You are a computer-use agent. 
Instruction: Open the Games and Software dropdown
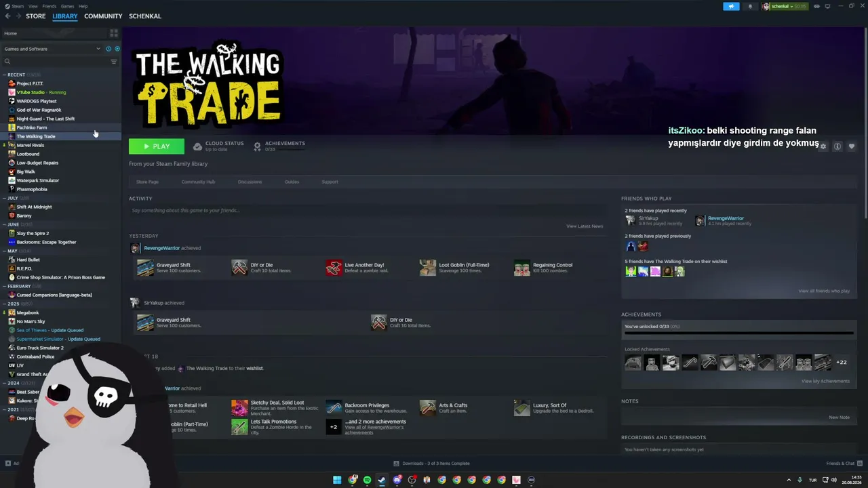52,49
